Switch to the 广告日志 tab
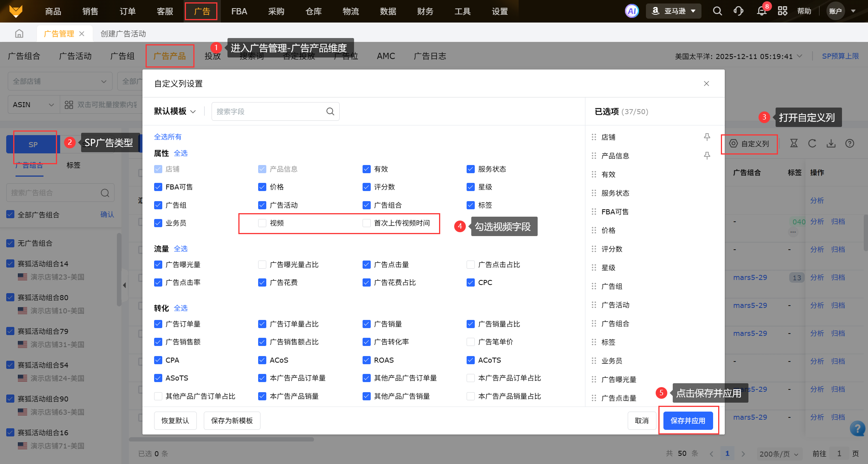This screenshot has height=464, width=868. [430, 56]
